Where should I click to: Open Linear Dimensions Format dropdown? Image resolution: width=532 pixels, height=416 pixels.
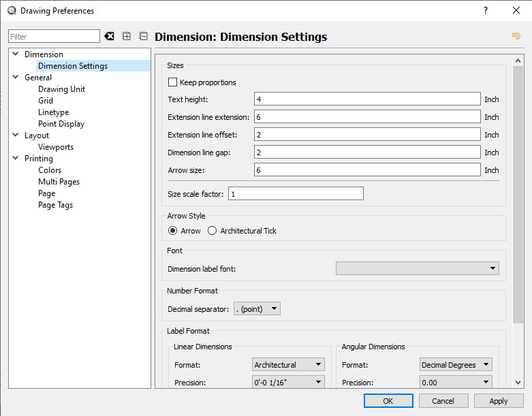pyautogui.click(x=288, y=365)
